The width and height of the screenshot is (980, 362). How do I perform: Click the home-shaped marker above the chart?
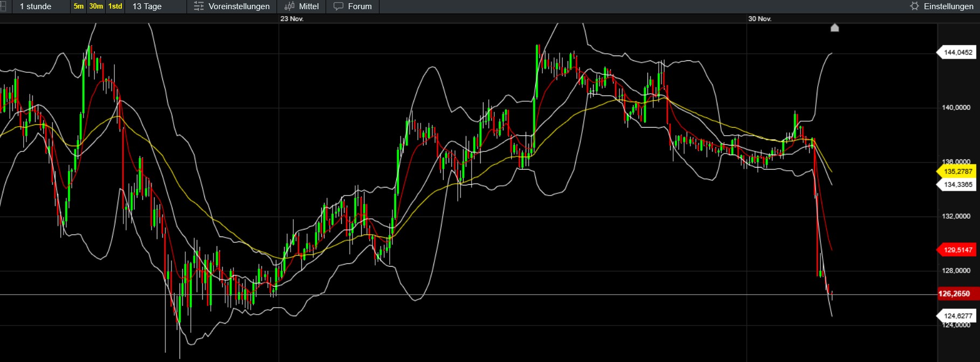pyautogui.click(x=834, y=28)
